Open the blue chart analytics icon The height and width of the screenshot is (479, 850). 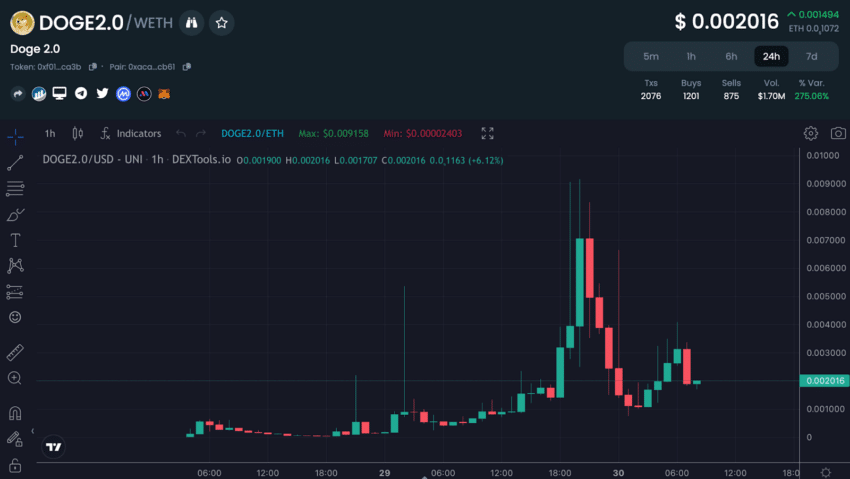coord(38,94)
